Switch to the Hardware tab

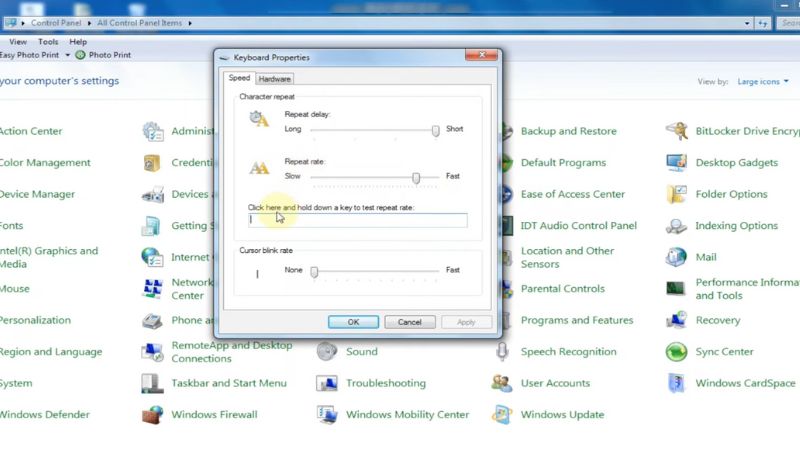tap(275, 79)
